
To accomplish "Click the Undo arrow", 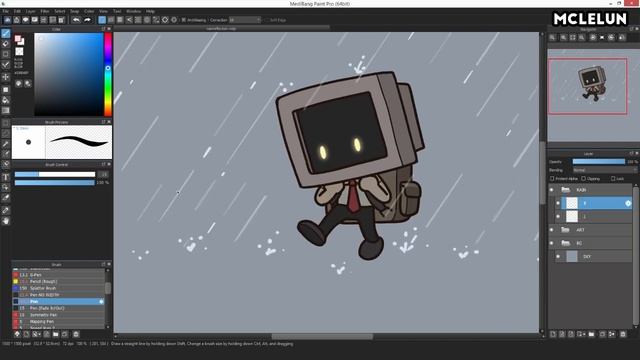I will point(76,20).
